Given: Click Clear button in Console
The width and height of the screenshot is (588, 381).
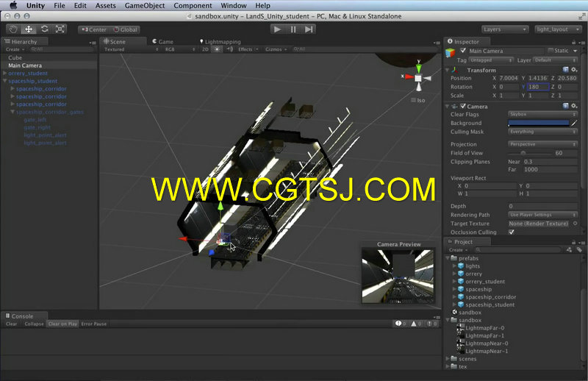Looking at the screenshot, I should tap(11, 324).
